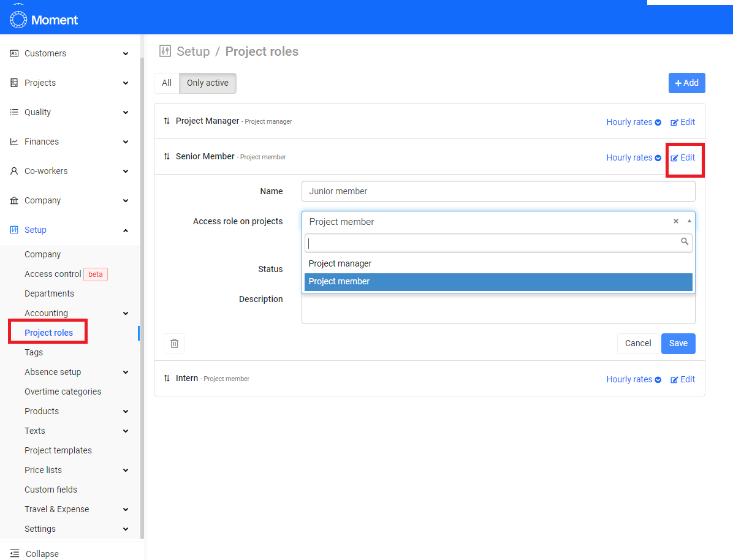The image size is (733, 560).
Task: Open Hourly rates for Intern
Action: click(634, 379)
